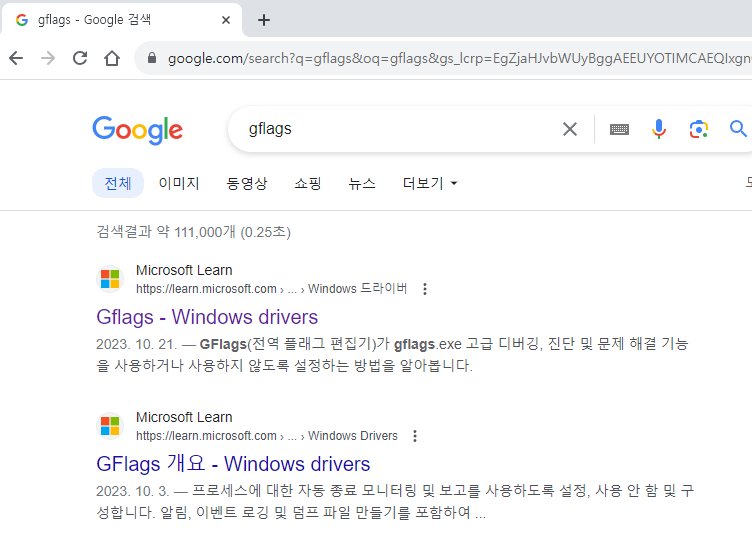
Task: Select the 전체 search tab
Action: [118, 183]
